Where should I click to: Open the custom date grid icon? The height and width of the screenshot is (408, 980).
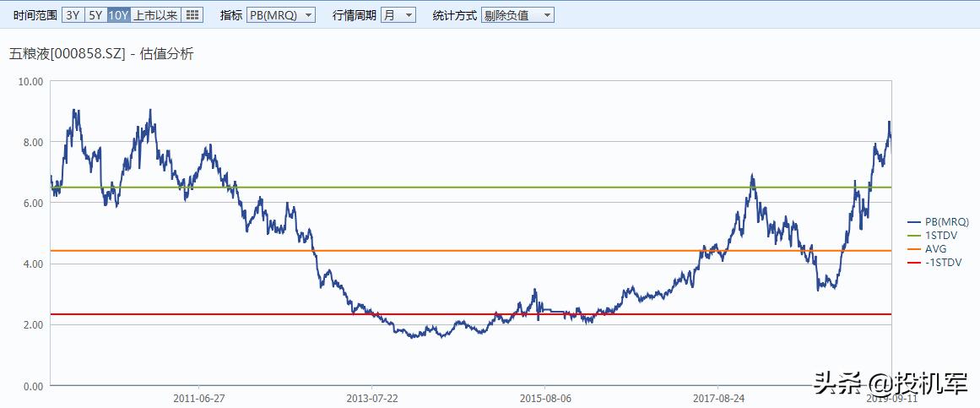click(x=192, y=15)
